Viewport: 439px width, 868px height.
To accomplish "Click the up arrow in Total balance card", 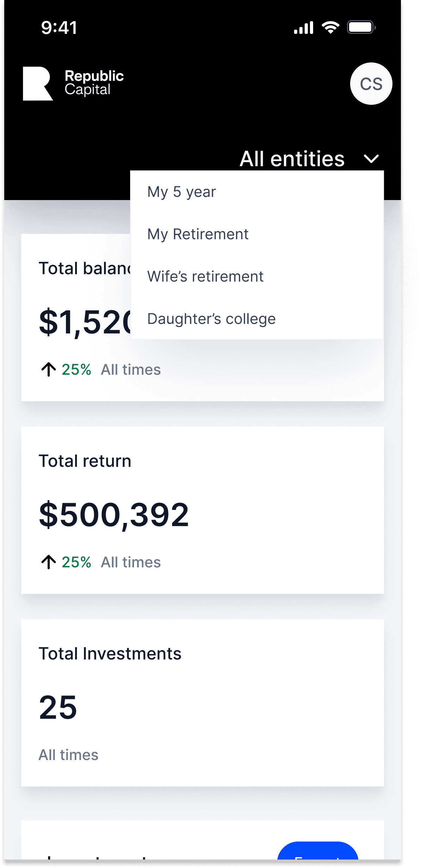I will (49, 369).
